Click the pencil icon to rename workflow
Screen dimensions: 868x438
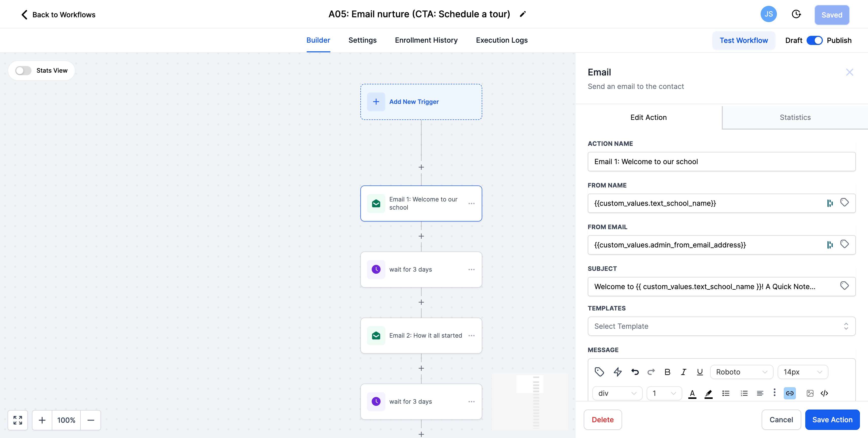pos(523,14)
